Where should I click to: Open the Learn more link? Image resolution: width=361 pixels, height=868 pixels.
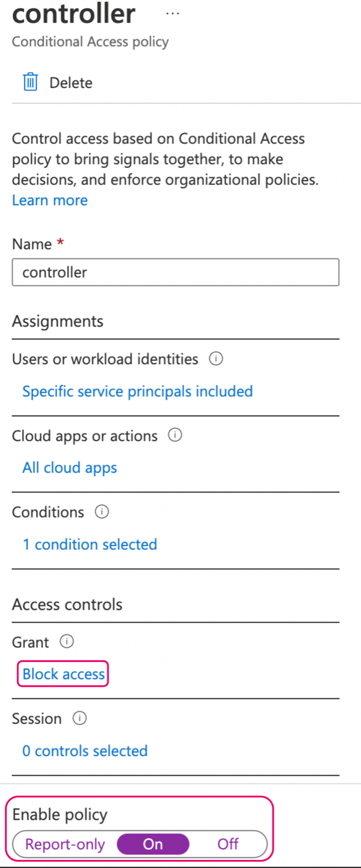click(49, 200)
